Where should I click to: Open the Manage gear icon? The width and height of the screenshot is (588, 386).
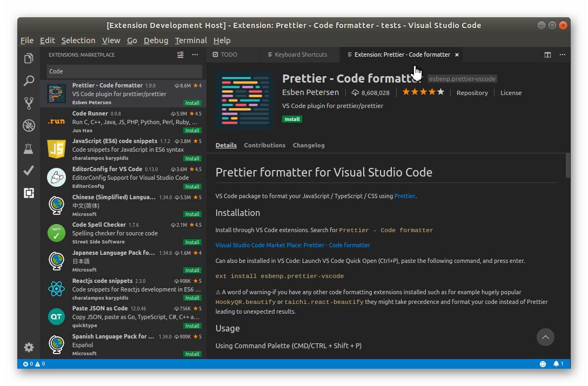coord(29,348)
